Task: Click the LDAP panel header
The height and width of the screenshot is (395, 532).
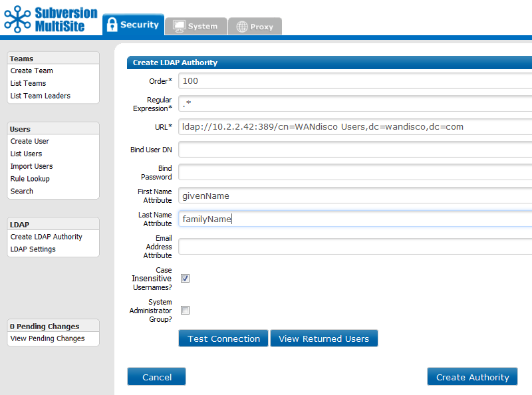Action: coord(53,224)
